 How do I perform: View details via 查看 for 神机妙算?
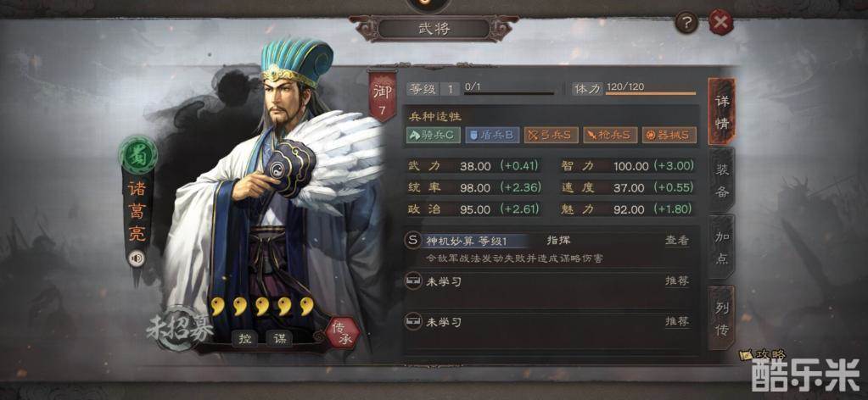point(677,241)
